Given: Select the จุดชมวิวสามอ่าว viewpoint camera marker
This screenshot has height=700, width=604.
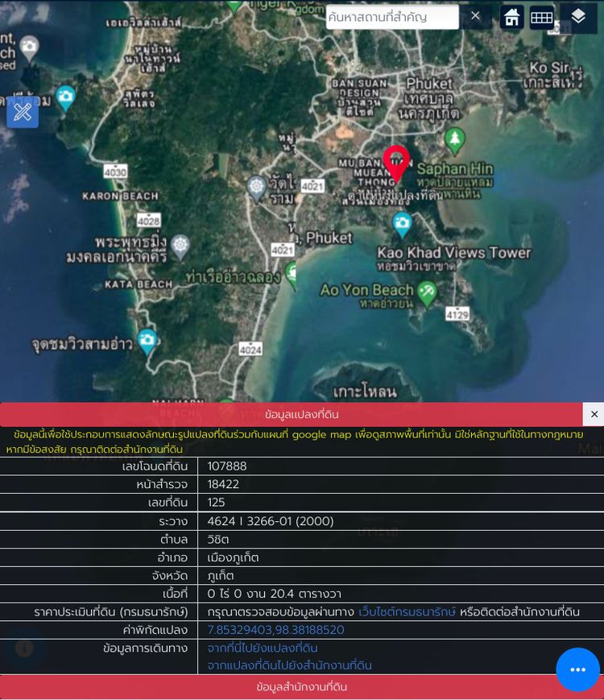Looking at the screenshot, I should [x=147, y=341].
